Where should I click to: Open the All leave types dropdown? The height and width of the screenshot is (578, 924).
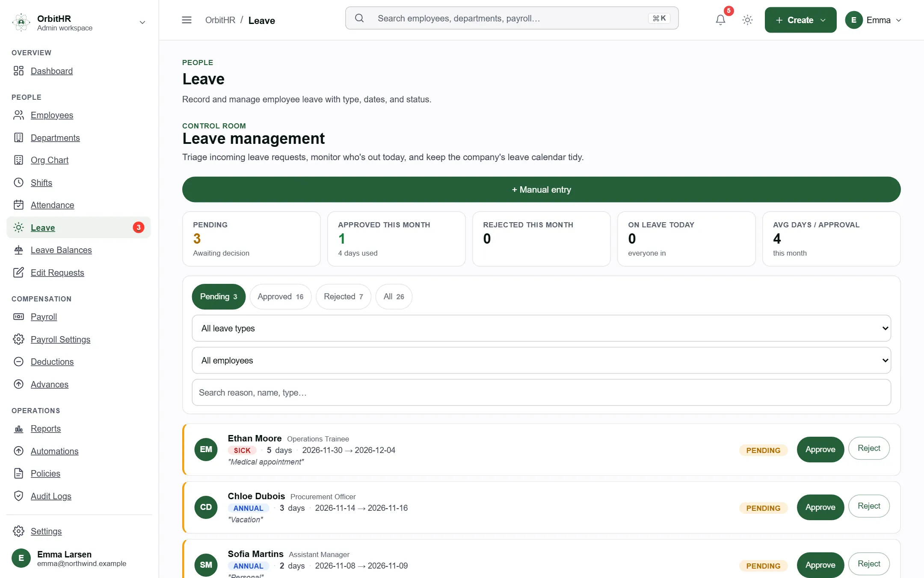pos(541,328)
